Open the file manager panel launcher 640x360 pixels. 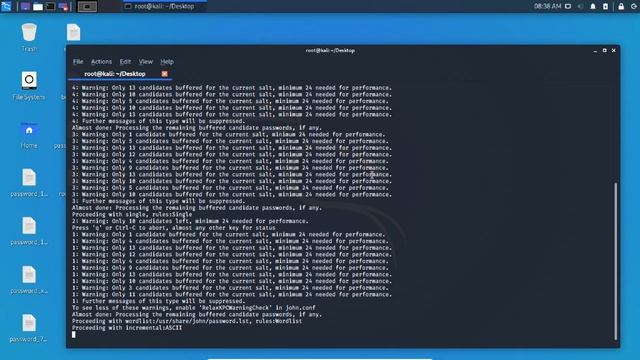point(38,7)
